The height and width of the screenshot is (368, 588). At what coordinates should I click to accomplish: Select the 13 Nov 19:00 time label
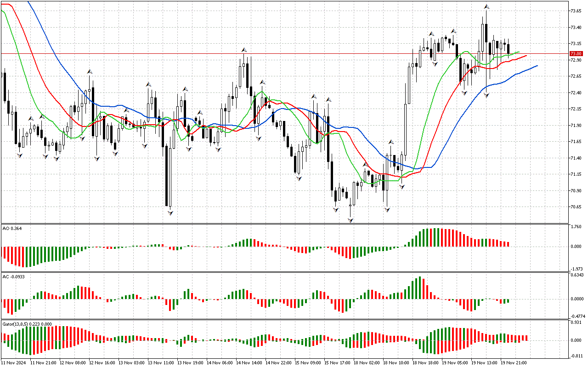coord(191,363)
